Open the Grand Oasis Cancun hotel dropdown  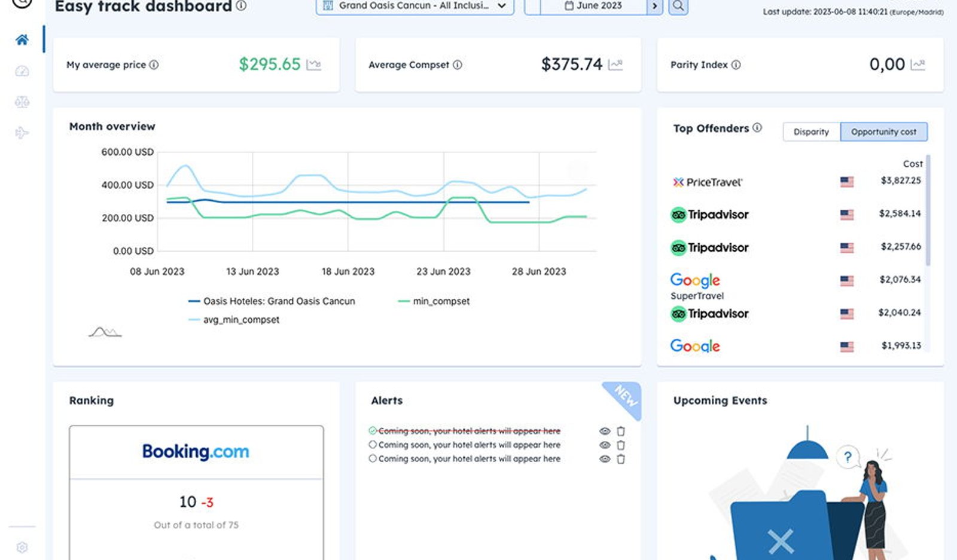tap(415, 6)
